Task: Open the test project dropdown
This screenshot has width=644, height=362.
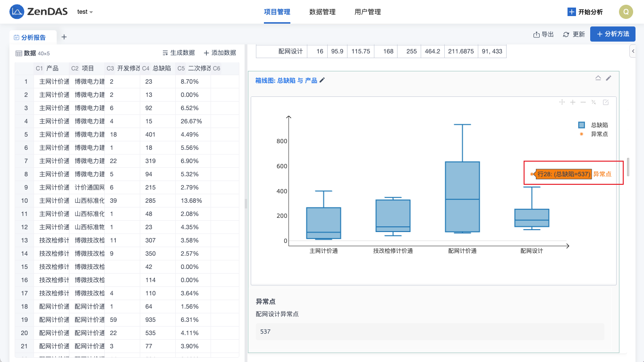Action: [x=85, y=12]
